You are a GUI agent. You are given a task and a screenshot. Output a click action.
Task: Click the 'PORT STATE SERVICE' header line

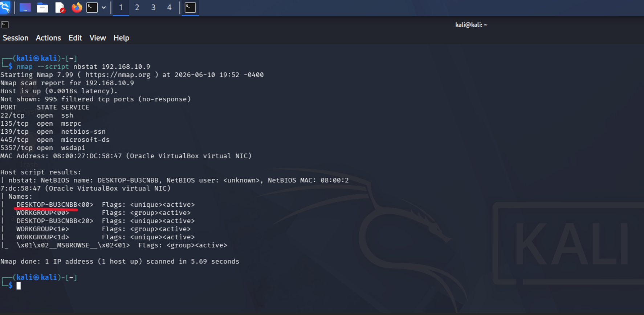coord(45,107)
